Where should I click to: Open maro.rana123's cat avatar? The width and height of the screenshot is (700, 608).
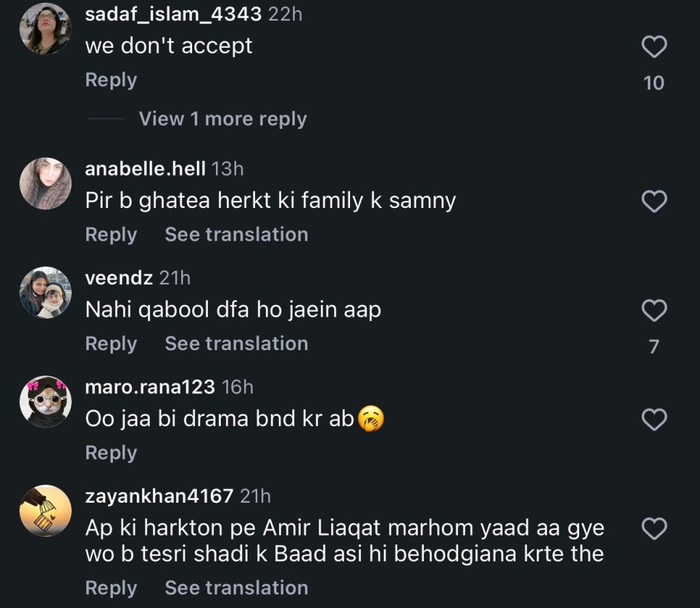tap(46, 401)
